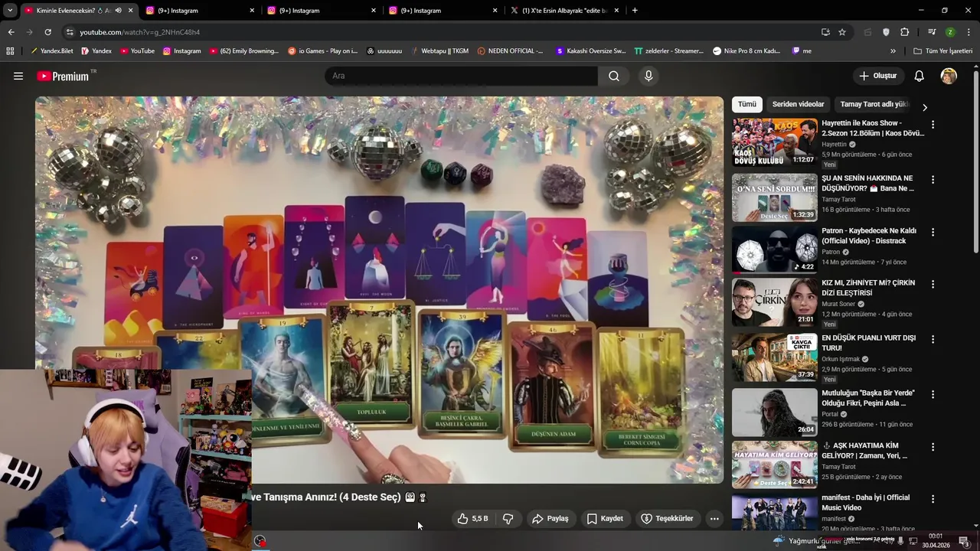The height and width of the screenshot is (551, 980).
Task: Open the pinned taskbar app icon
Action: (260, 541)
